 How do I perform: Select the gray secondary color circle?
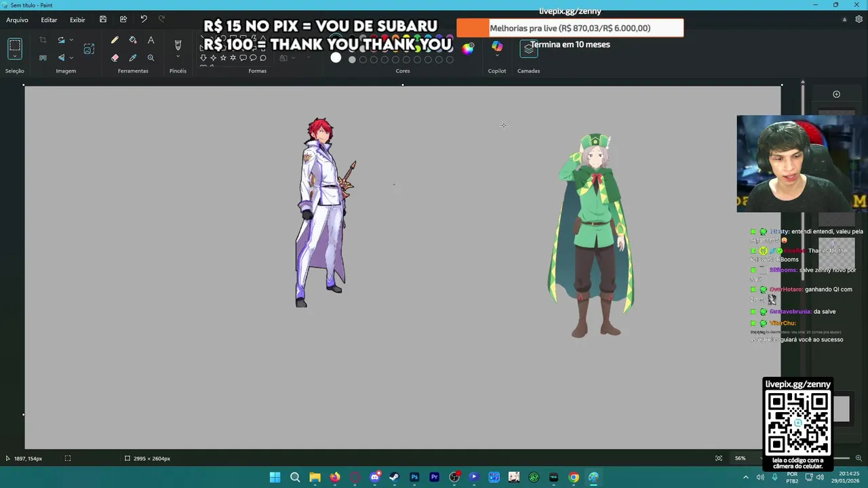(x=352, y=60)
